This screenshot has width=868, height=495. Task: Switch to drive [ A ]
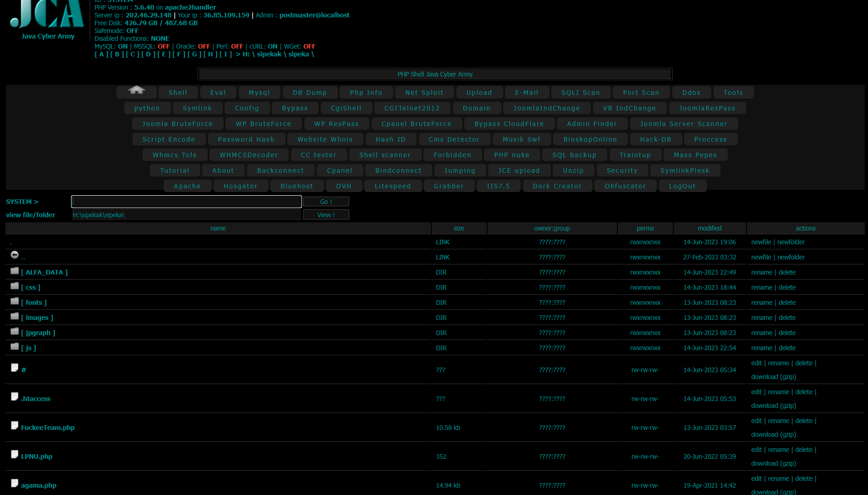(101, 54)
